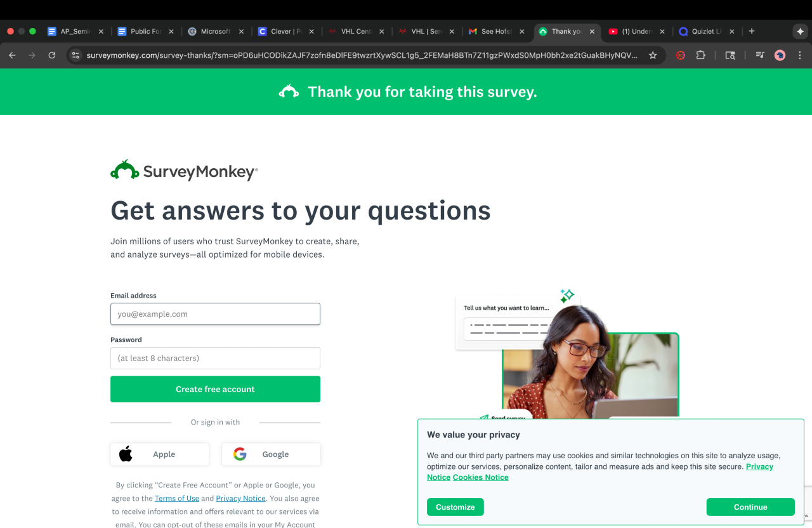Open a new tab with the plus icon
Image resolution: width=812 pixels, height=528 pixels.
point(752,31)
